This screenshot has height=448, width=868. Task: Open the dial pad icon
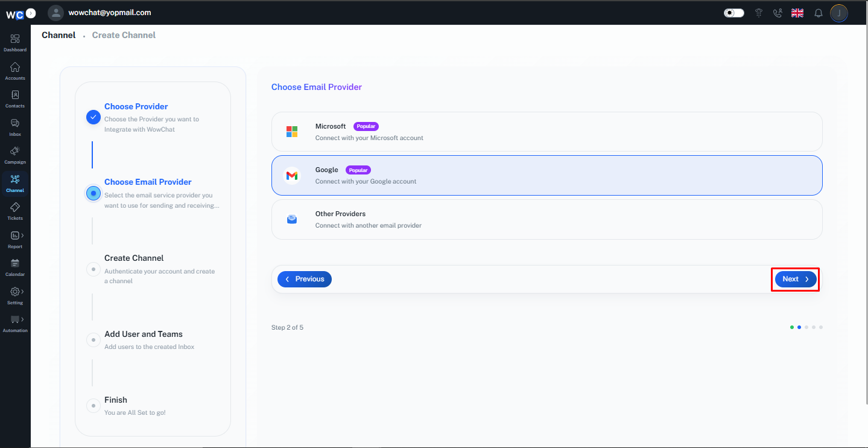759,13
